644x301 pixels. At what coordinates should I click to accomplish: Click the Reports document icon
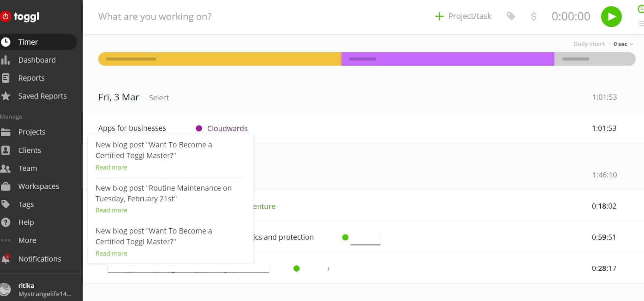click(6, 78)
